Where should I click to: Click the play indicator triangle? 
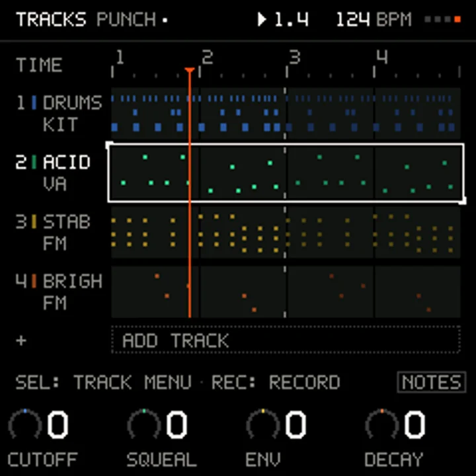262,19
